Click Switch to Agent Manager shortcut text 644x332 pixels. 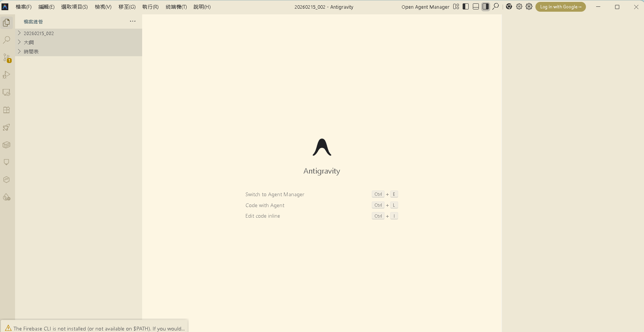[275, 194]
